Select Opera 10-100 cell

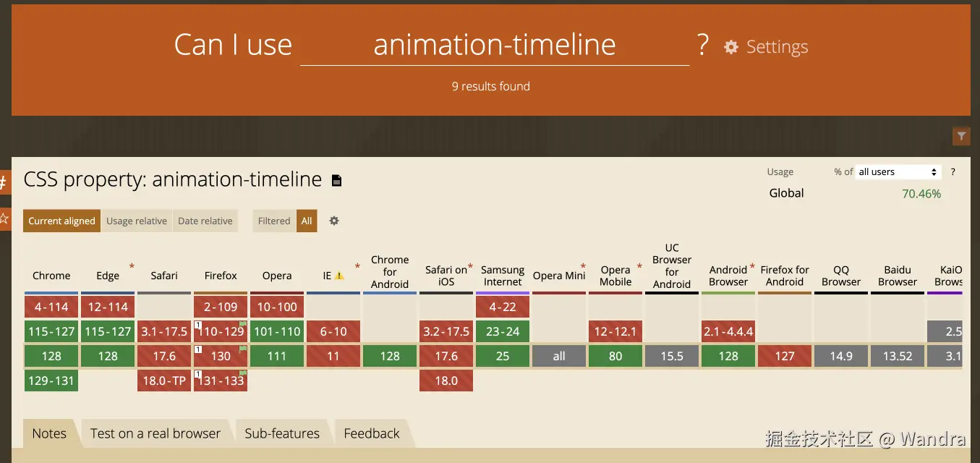(277, 307)
